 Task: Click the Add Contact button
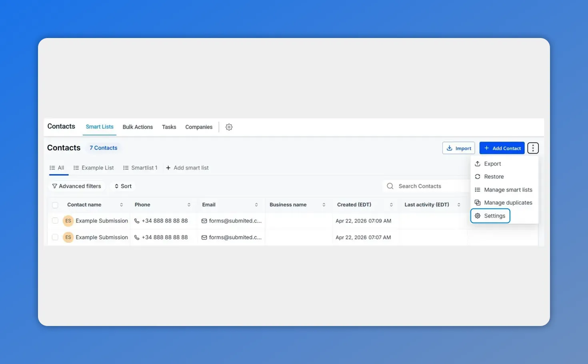(x=502, y=148)
